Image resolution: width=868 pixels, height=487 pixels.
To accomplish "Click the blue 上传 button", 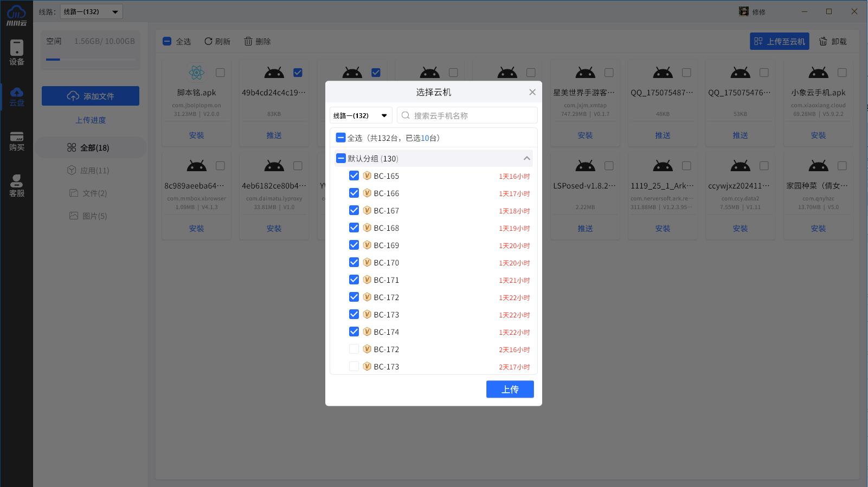I will click(x=510, y=389).
